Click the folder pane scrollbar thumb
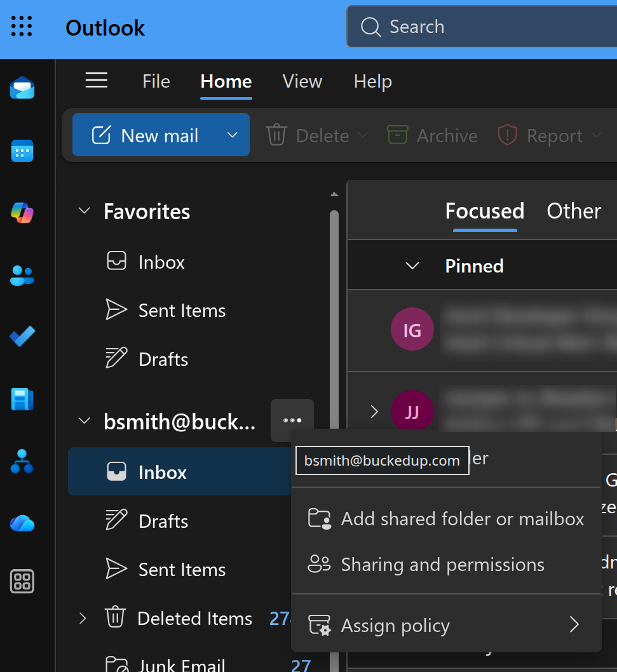 click(x=334, y=319)
